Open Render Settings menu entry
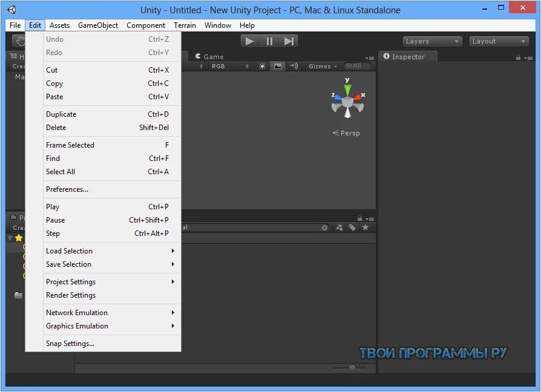 (112, 295)
